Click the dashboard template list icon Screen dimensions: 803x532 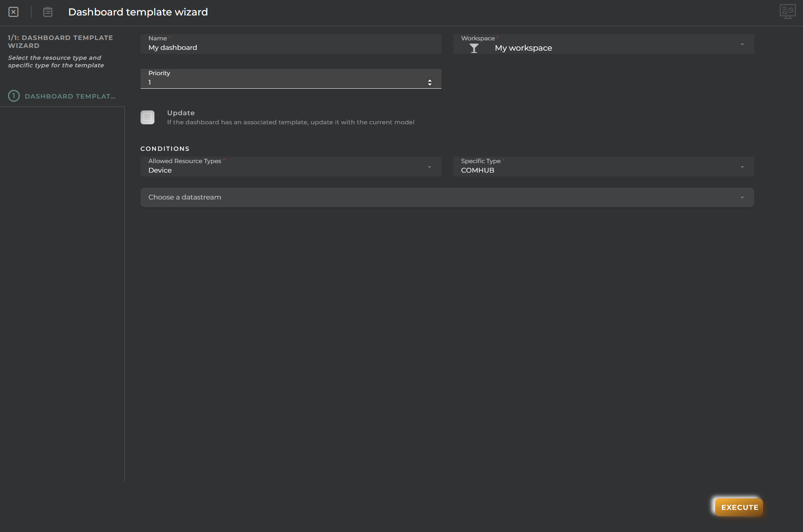[48, 13]
